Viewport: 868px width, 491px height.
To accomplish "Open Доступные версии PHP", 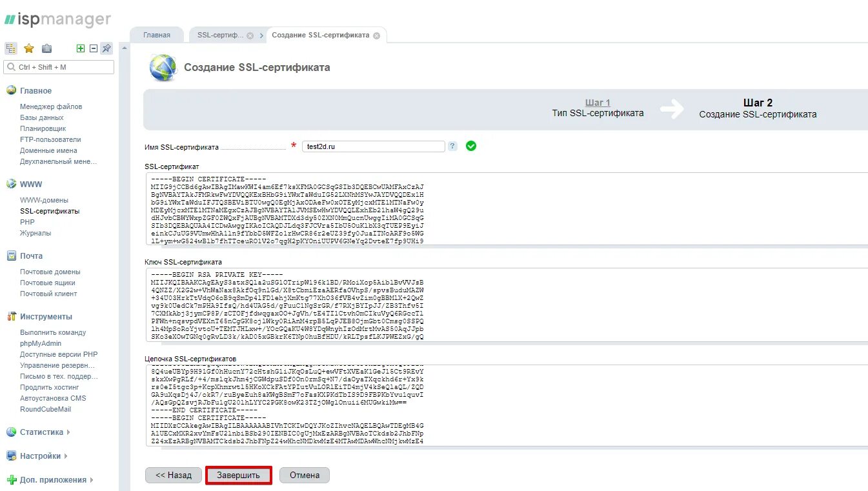I will pyautogui.click(x=59, y=354).
